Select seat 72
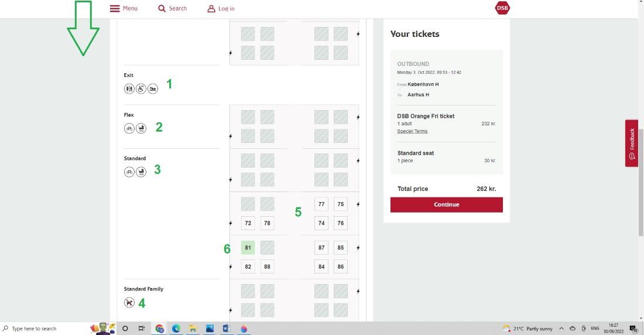Image resolution: width=644 pixels, height=335 pixels. pos(248,223)
